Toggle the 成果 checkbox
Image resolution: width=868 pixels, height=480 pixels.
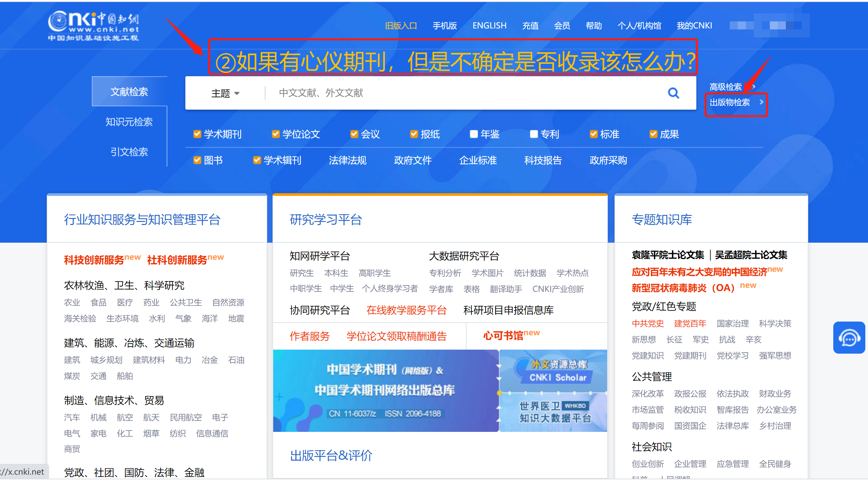pyautogui.click(x=653, y=134)
